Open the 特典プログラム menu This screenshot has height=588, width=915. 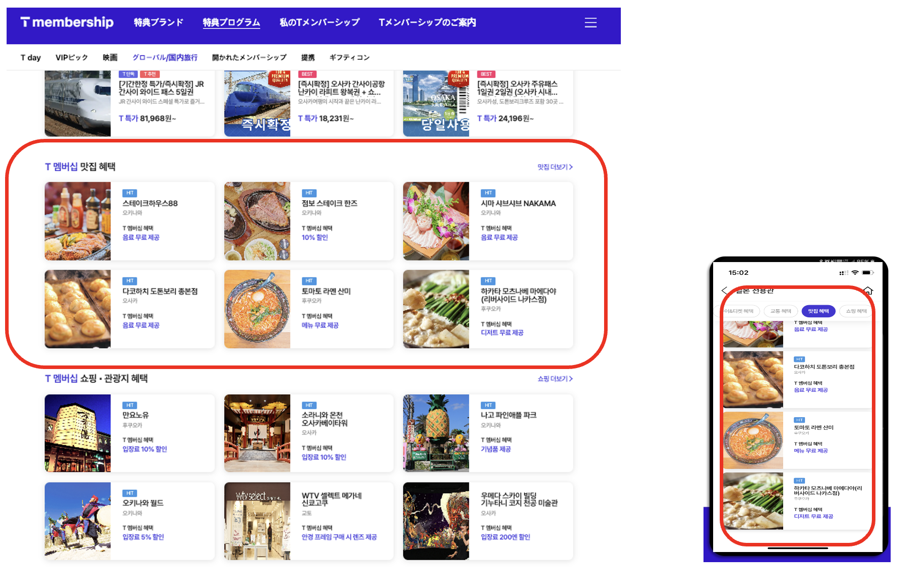click(231, 22)
